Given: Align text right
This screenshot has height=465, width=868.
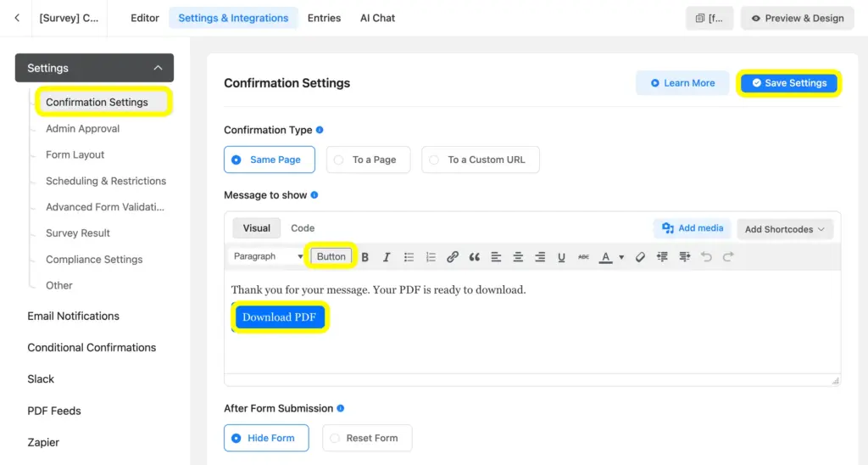Looking at the screenshot, I should tap(540, 256).
